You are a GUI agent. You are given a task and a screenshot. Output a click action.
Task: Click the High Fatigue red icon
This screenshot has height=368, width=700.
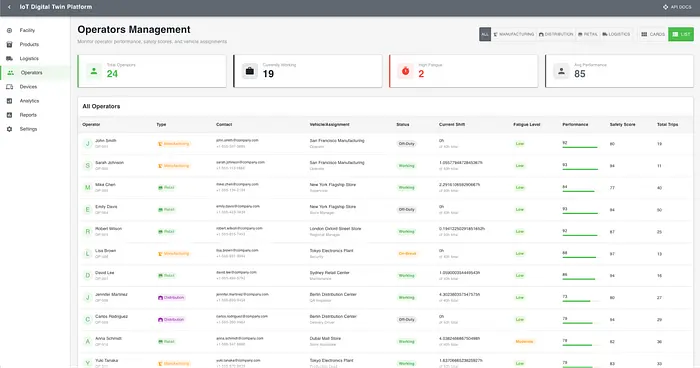pyautogui.click(x=405, y=71)
